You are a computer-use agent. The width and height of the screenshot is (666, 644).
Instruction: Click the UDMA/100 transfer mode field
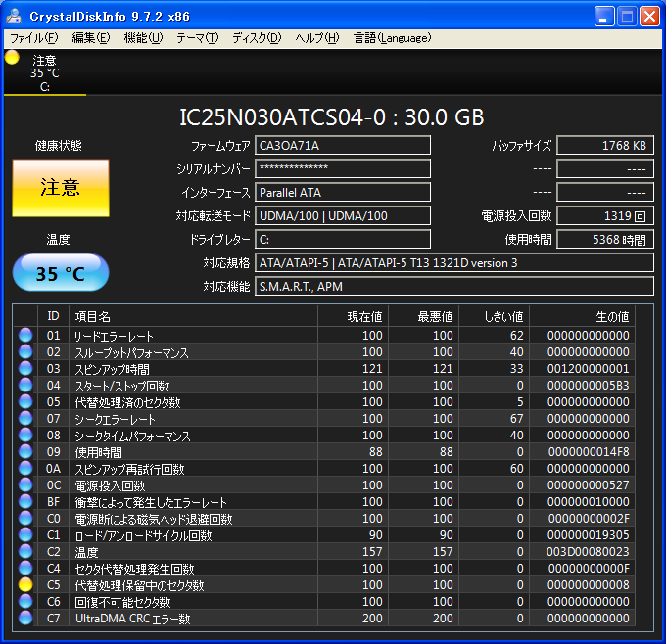click(343, 216)
